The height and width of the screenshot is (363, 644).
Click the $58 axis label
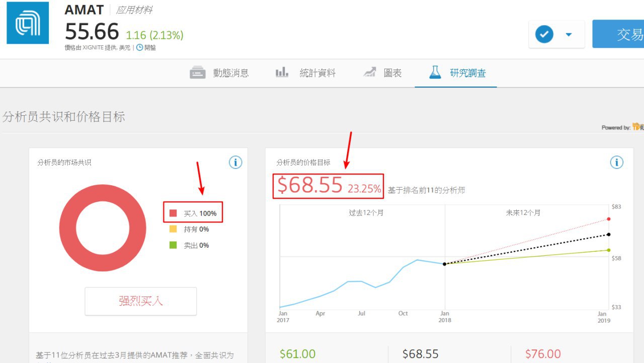click(x=616, y=258)
